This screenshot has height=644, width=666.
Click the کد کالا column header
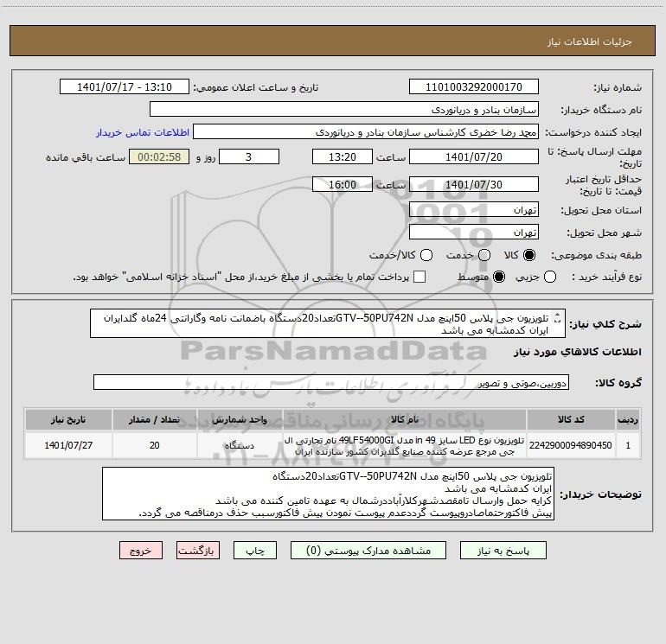point(571,419)
